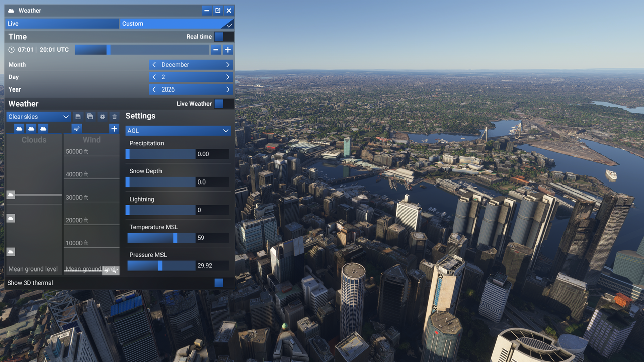Screen dimensions: 644x362
Task: Step Year back from 2026
Action: [154, 89]
